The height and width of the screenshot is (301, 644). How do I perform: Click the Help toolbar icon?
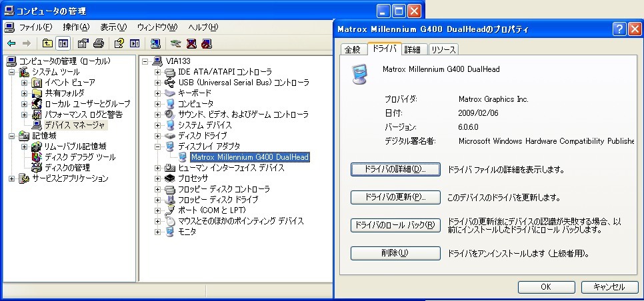[x=119, y=43]
